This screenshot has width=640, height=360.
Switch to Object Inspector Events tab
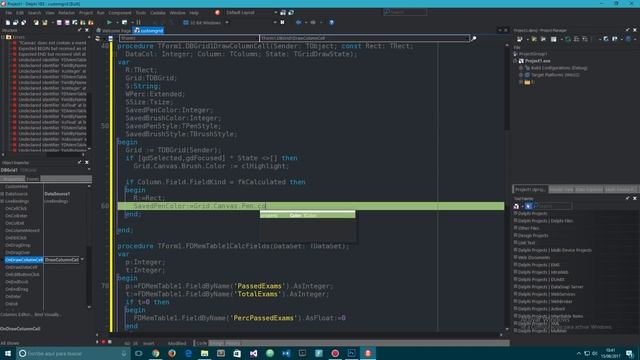coord(33,179)
